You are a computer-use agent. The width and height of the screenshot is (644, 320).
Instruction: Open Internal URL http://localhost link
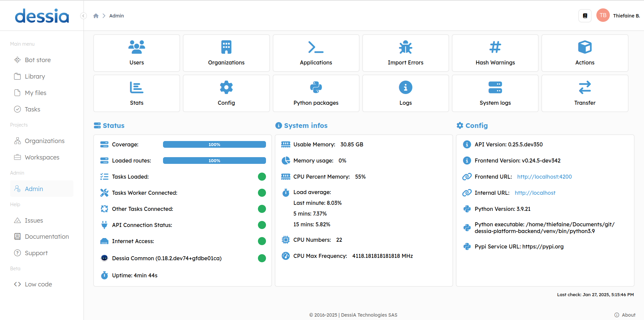click(x=535, y=193)
